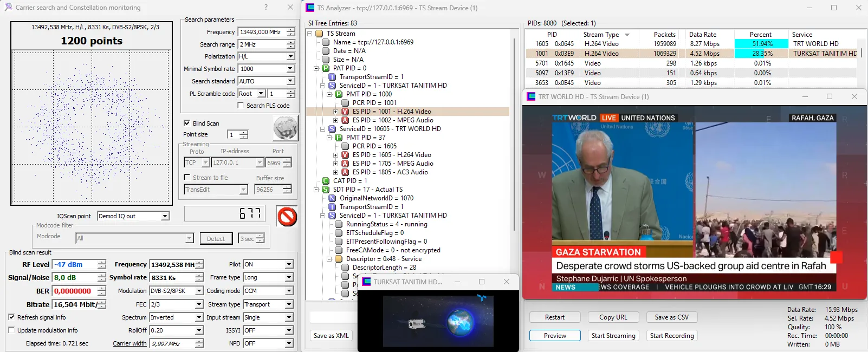Toggle the Refresh signal info checkbox
868x352 pixels.
click(11, 317)
